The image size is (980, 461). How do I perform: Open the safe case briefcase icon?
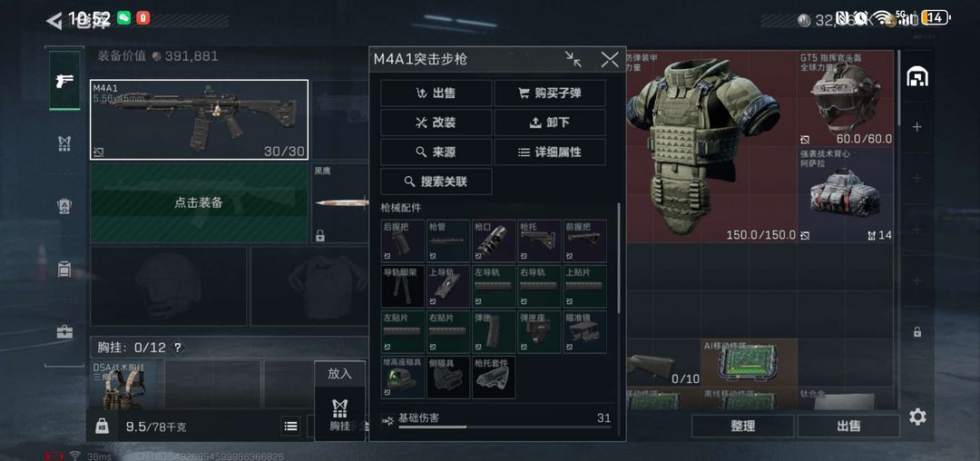point(64,332)
